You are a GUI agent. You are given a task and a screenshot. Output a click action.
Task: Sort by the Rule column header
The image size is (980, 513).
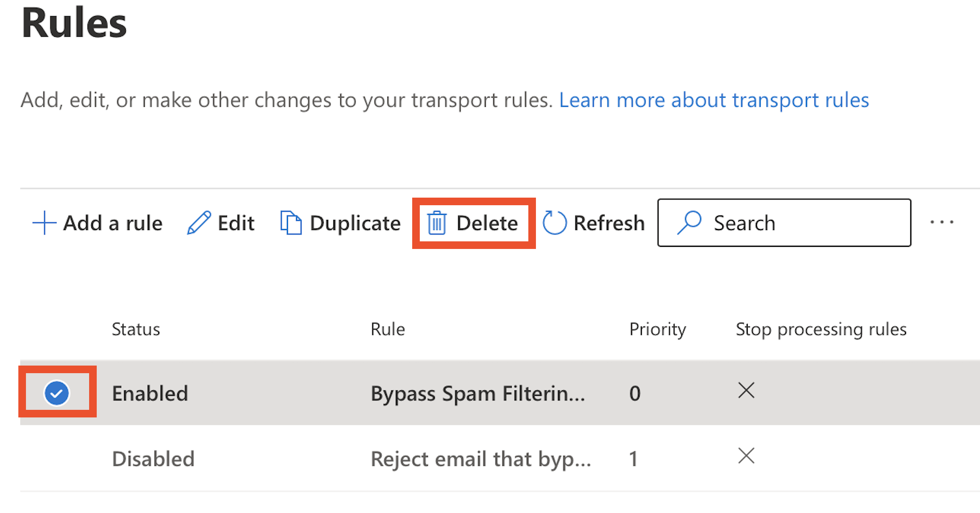tap(387, 329)
